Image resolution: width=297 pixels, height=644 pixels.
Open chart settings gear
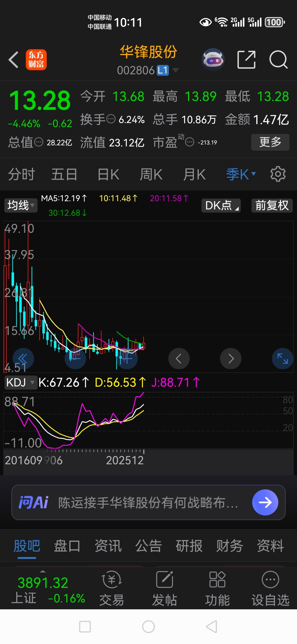coord(278,174)
